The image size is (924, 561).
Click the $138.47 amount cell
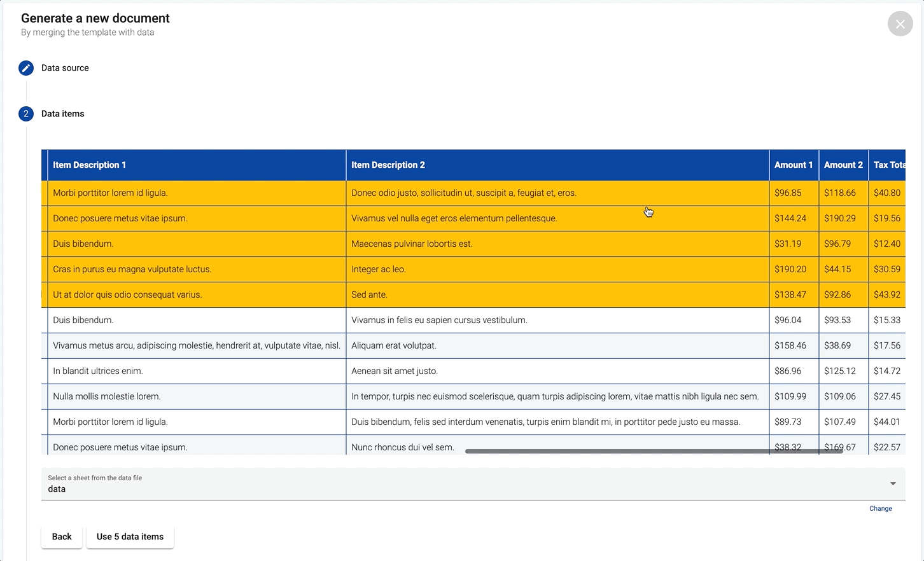[x=794, y=295]
